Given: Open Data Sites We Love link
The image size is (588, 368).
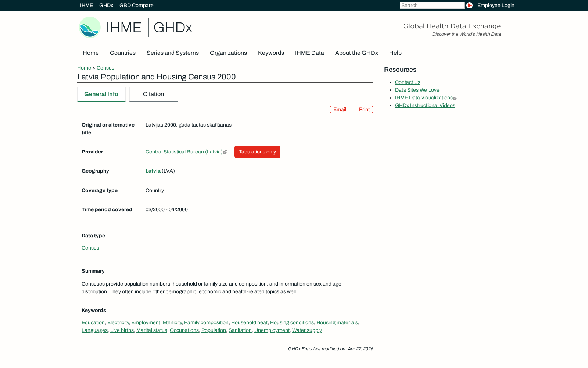Looking at the screenshot, I should click(417, 90).
